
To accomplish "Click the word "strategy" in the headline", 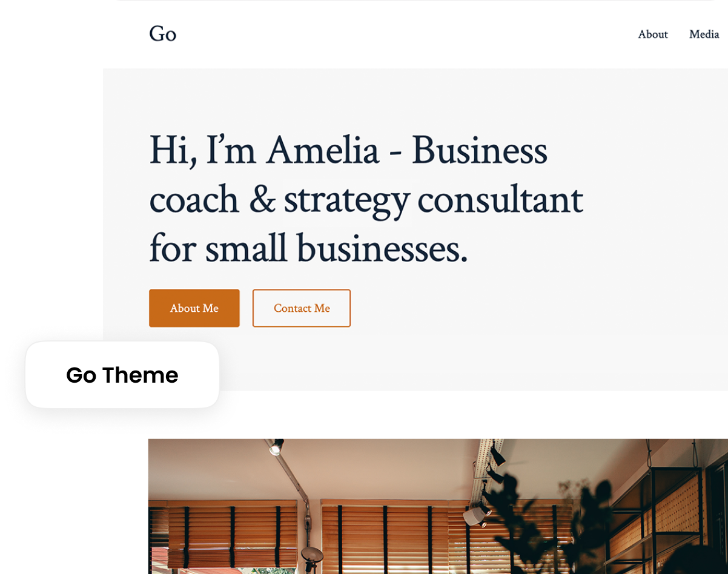I will click(346, 201).
